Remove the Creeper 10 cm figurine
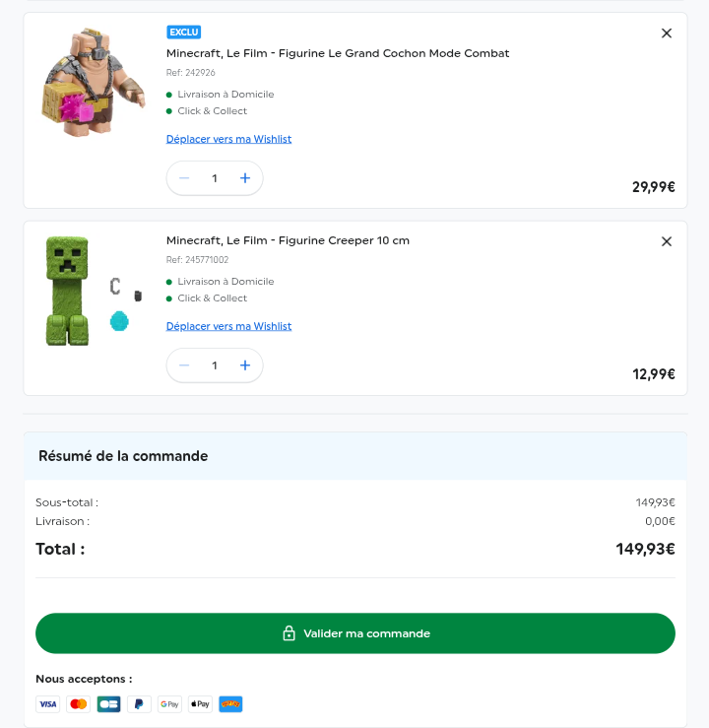This screenshot has height=728, width=709. (x=667, y=241)
